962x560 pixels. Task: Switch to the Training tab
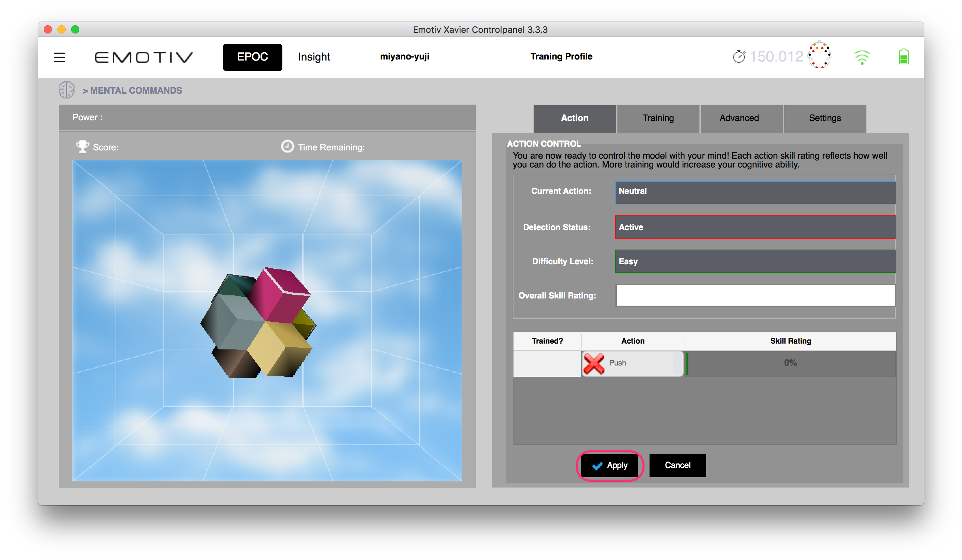658,118
